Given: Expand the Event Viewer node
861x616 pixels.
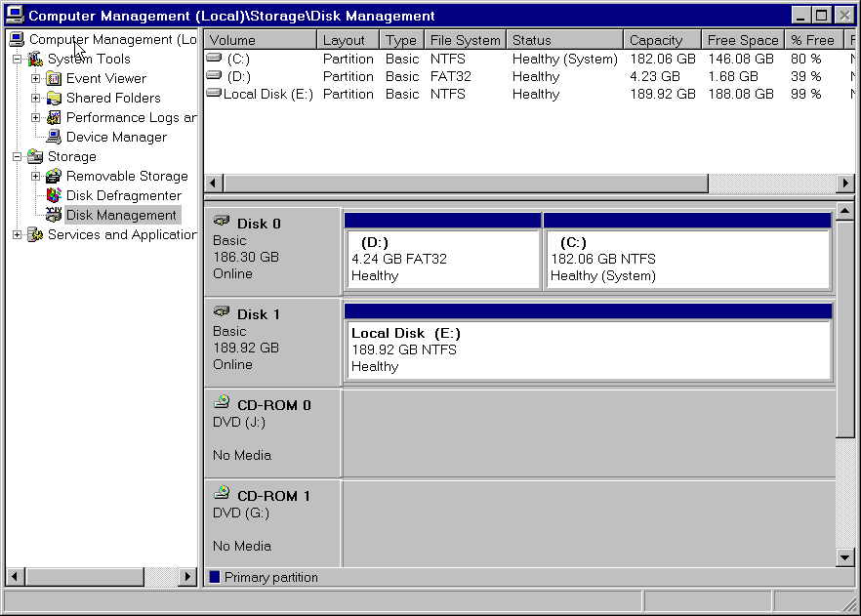Looking at the screenshot, I should (36, 78).
